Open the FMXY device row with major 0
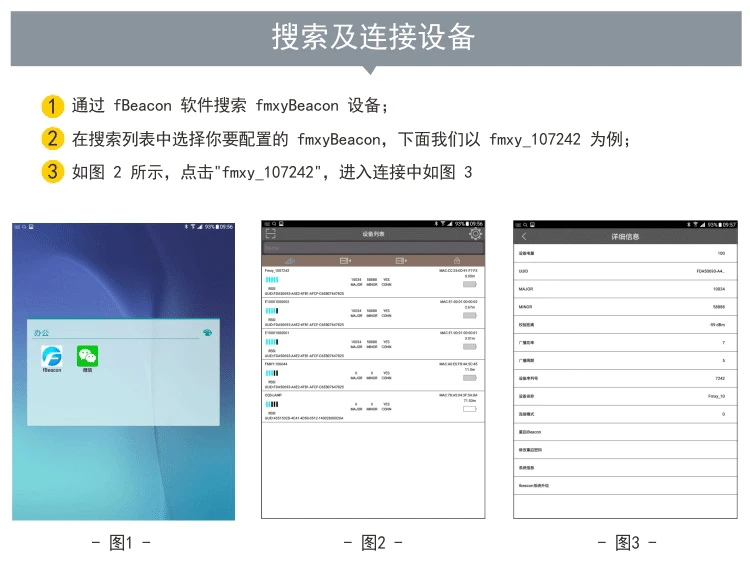Viewport: 750px width, 564px height. tap(373, 375)
